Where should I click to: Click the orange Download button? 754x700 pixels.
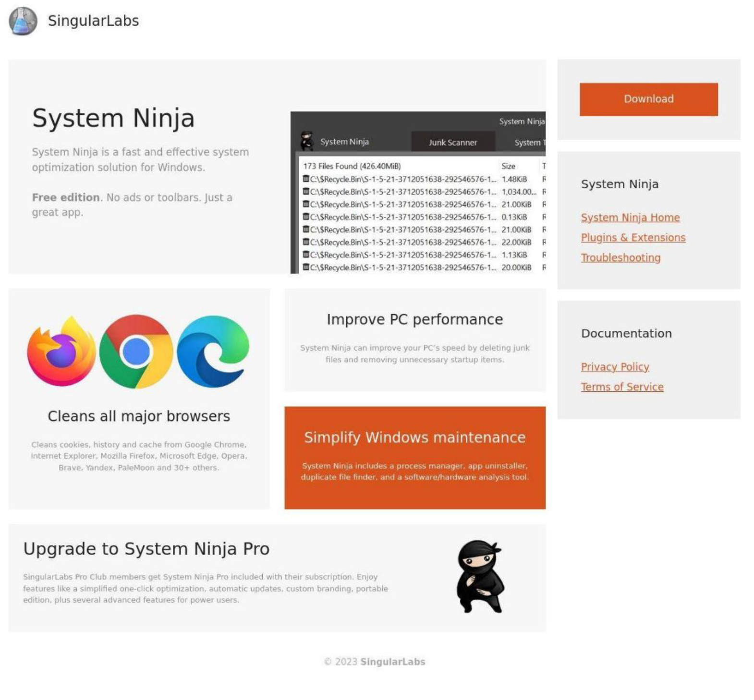tap(648, 99)
